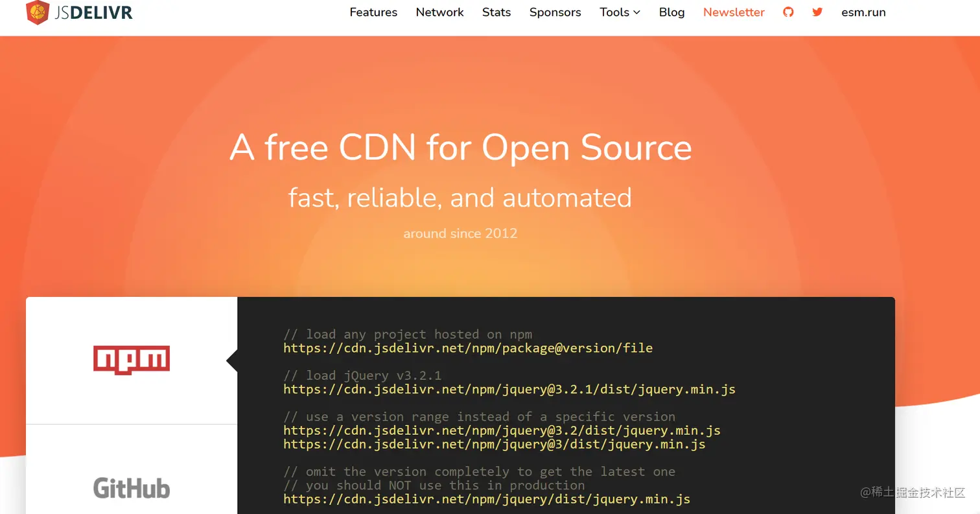The height and width of the screenshot is (514, 980).
Task: Click the '// omit the version completely' comment
Action: pyautogui.click(x=480, y=471)
